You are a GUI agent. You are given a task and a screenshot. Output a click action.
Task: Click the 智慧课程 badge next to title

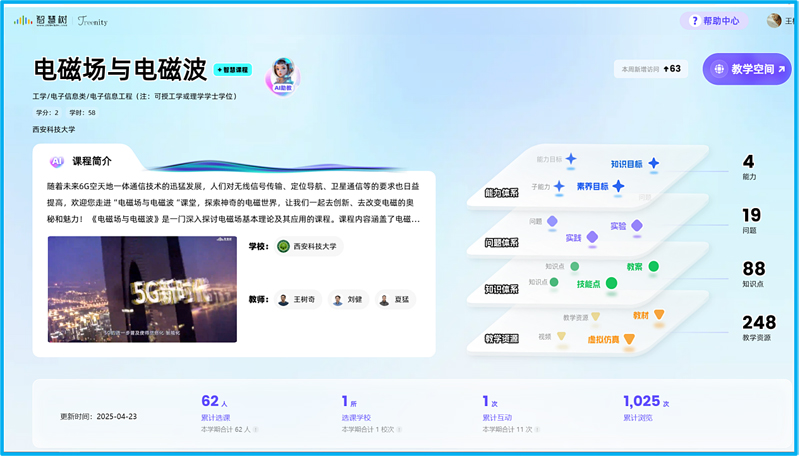point(233,70)
